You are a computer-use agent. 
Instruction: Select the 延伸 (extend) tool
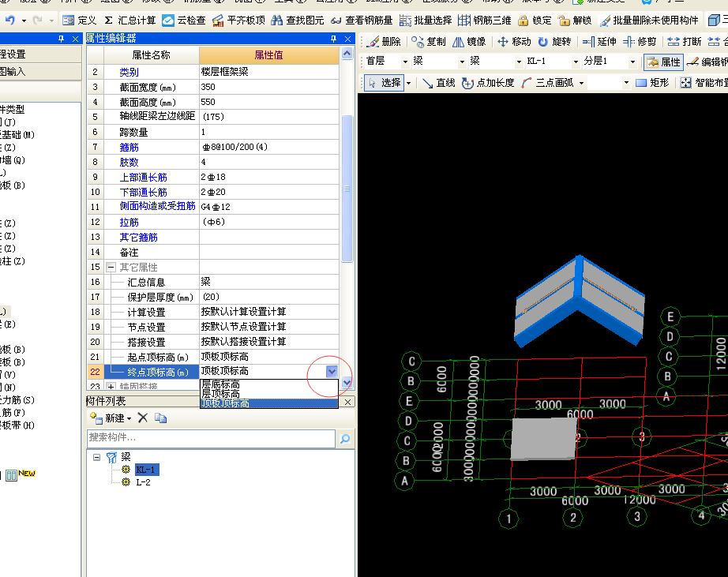(x=599, y=42)
